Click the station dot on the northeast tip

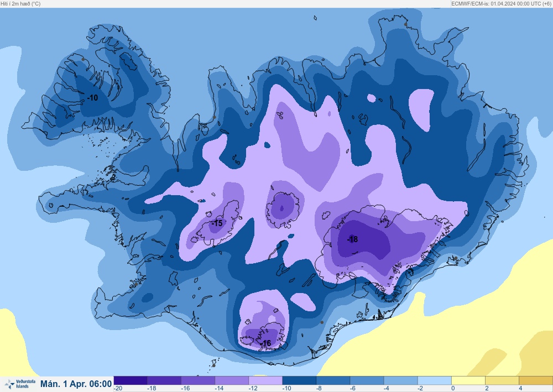[405, 24]
